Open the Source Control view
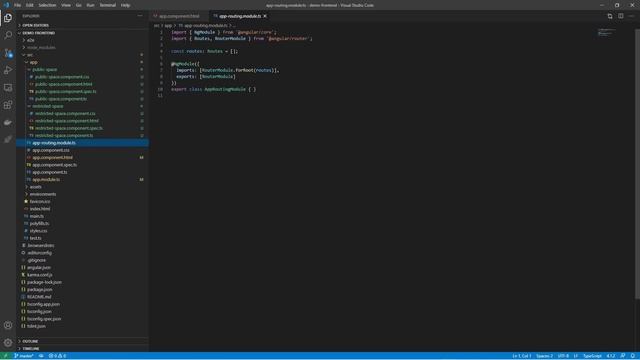The image size is (640, 360). 8,53
